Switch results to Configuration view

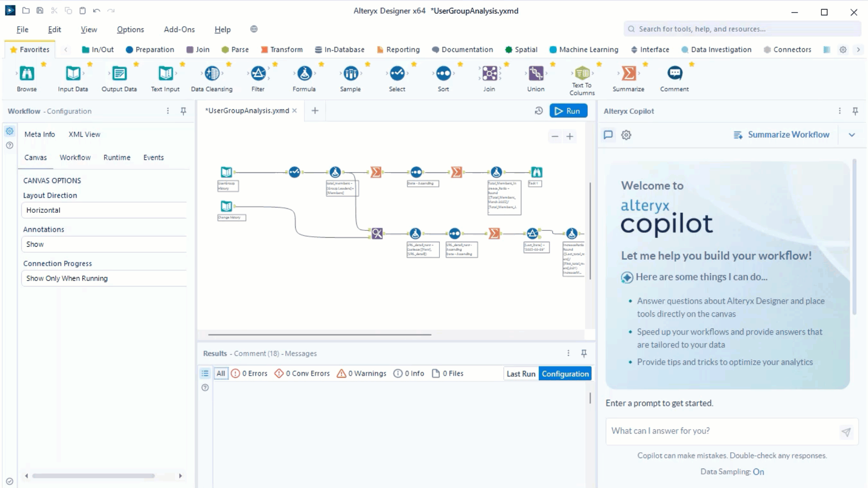[565, 374]
